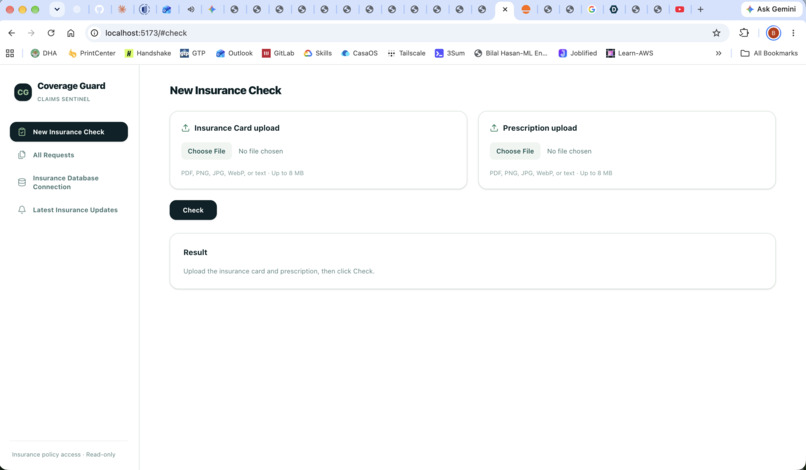Screen dimensions: 806x470
Task: Click the browser forward arrow
Action: (31, 33)
